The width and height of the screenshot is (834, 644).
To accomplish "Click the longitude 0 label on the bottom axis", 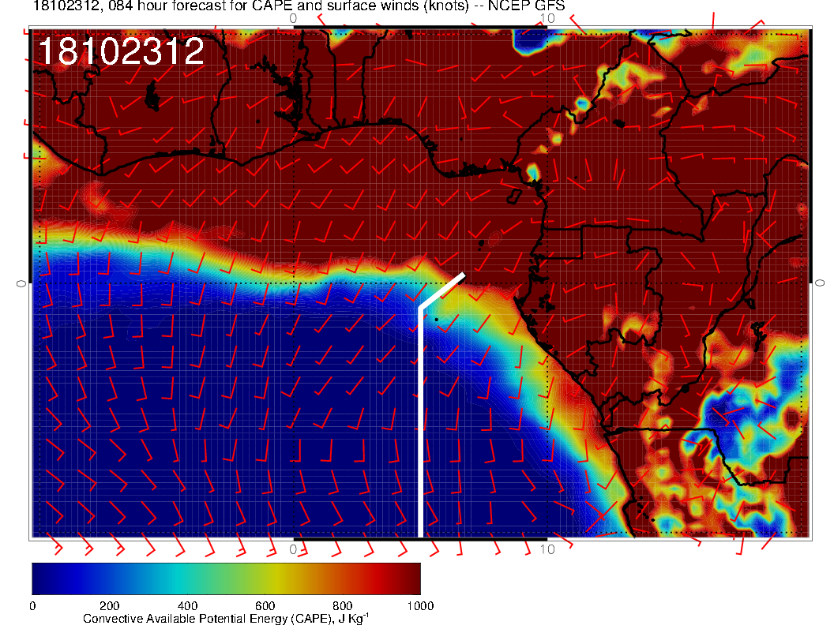I will tap(294, 549).
